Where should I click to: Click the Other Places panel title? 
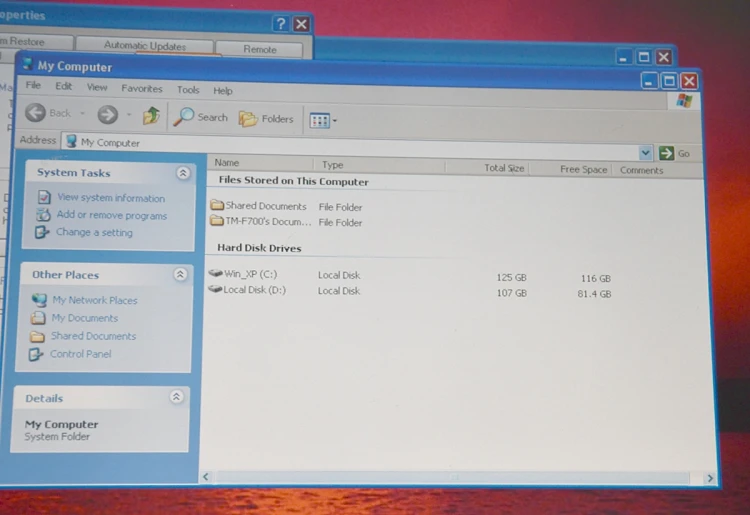click(x=66, y=274)
